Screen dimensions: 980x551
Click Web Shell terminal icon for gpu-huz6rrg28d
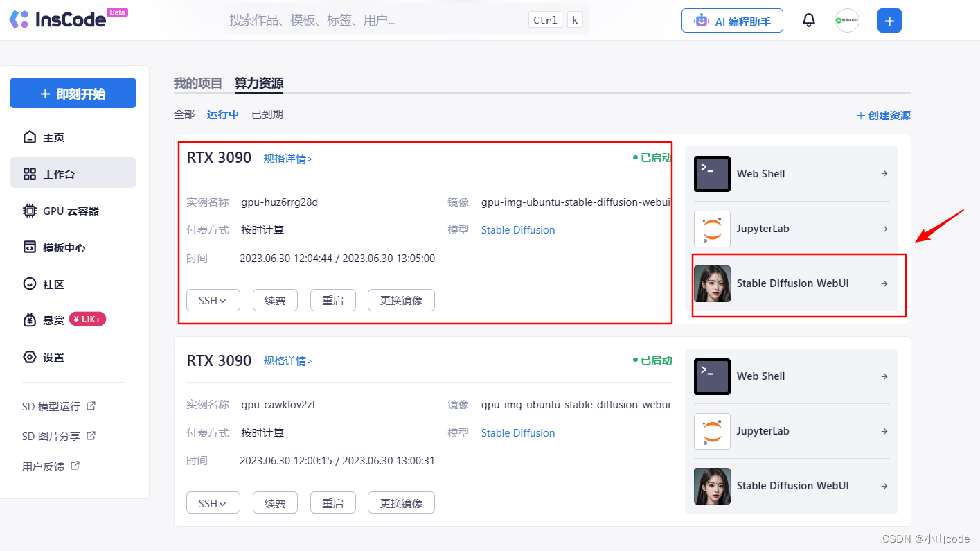712,174
